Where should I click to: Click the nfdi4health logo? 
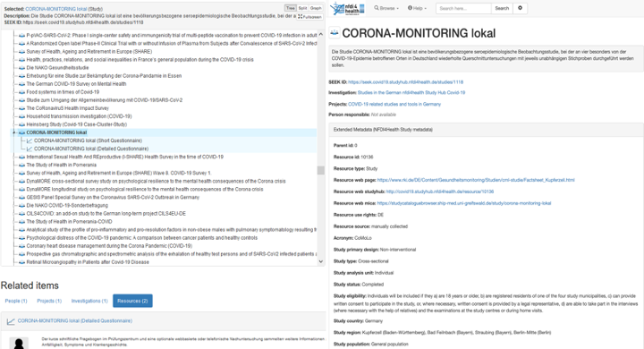[347, 8]
